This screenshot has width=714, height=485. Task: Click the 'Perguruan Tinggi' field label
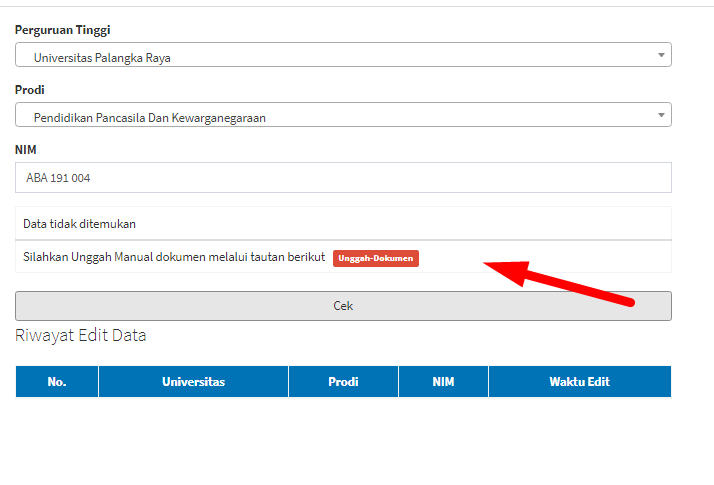click(x=62, y=30)
